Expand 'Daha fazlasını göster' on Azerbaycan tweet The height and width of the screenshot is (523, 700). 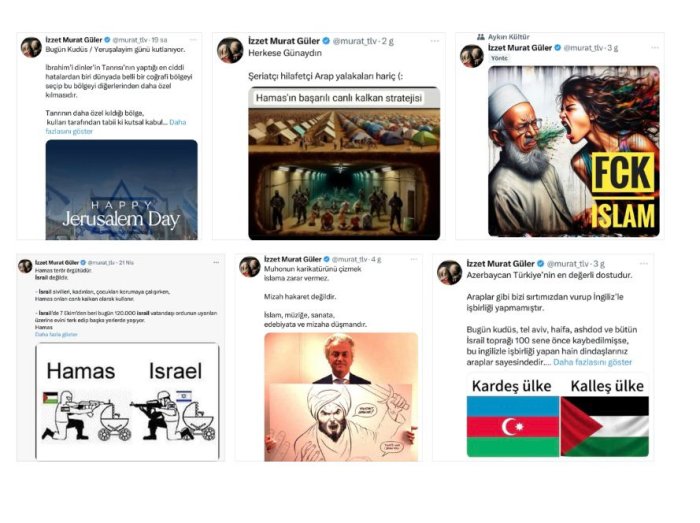pyautogui.click(x=592, y=362)
